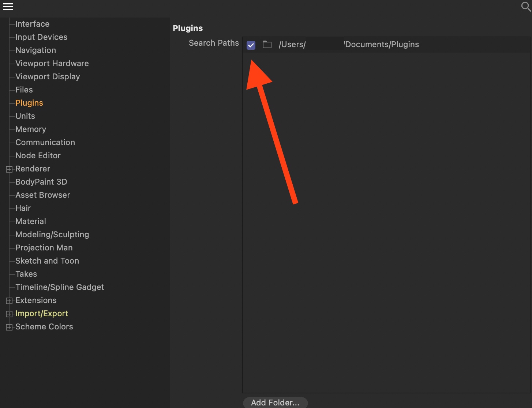Image resolution: width=532 pixels, height=408 pixels.
Task: Click the search magnifier icon
Action: coord(525,7)
